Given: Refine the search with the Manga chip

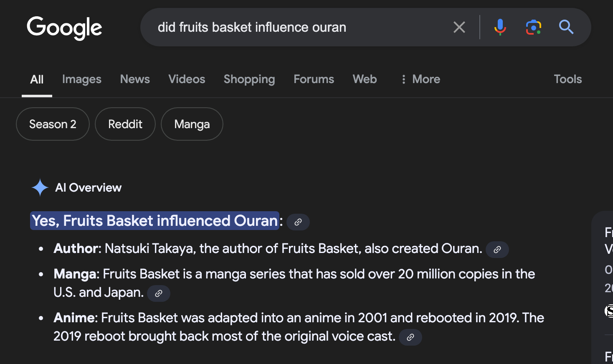Looking at the screenshot, I should [x=192, y=124].
